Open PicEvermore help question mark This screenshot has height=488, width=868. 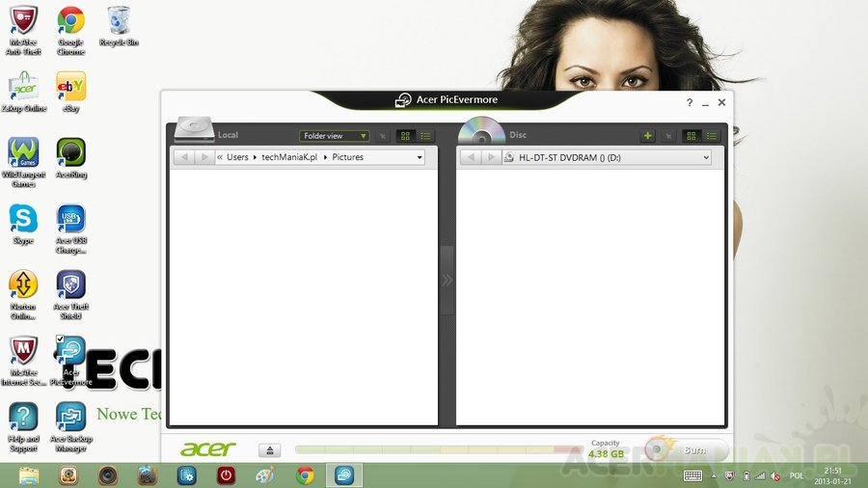690,102
